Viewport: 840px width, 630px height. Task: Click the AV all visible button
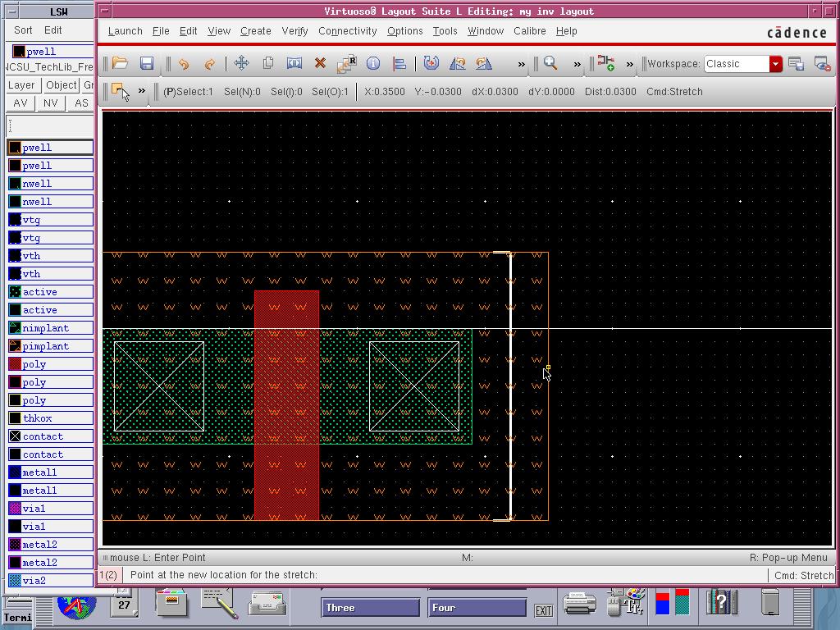click(21, 103)
